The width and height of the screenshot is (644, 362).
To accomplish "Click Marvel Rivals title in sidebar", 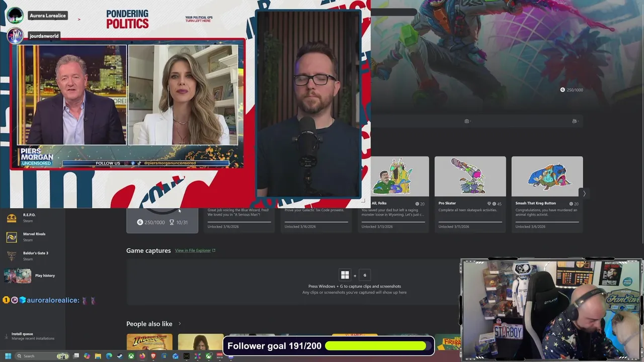I will click(34, 234).
